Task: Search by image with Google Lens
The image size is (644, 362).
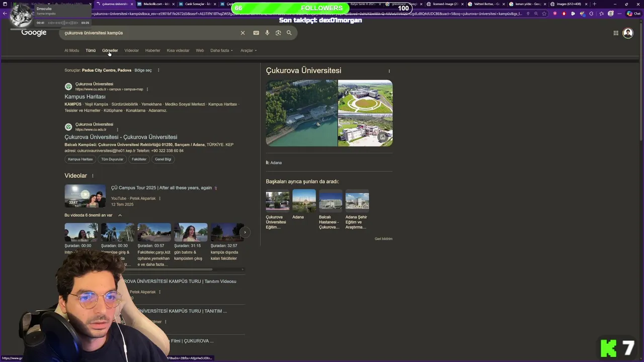Action: click(278, 33)
